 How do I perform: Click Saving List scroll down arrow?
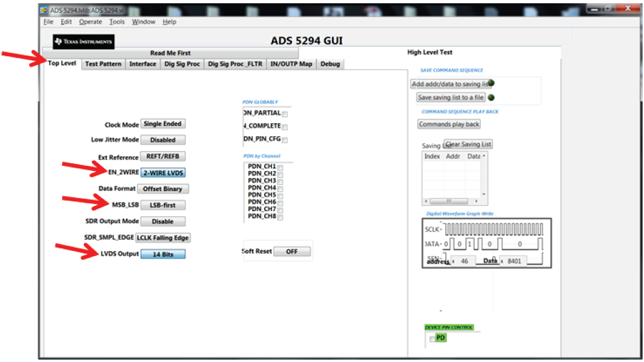coord(484,194)
